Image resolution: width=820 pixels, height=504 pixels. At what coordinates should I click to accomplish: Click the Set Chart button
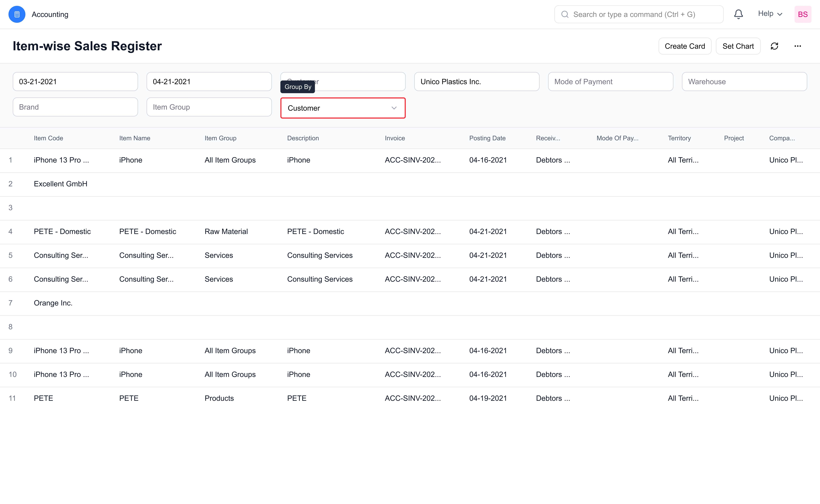click(738, 46)
